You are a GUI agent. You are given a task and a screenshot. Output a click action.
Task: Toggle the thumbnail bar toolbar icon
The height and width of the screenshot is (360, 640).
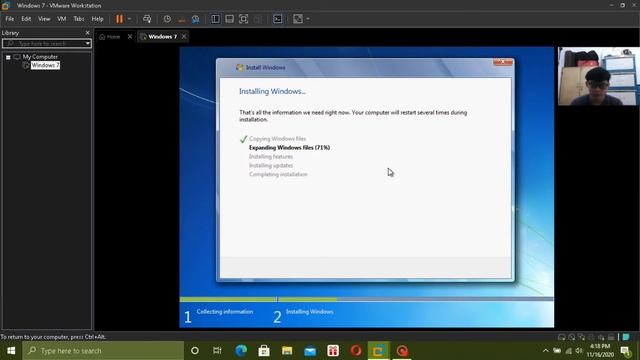coord(229,19)
